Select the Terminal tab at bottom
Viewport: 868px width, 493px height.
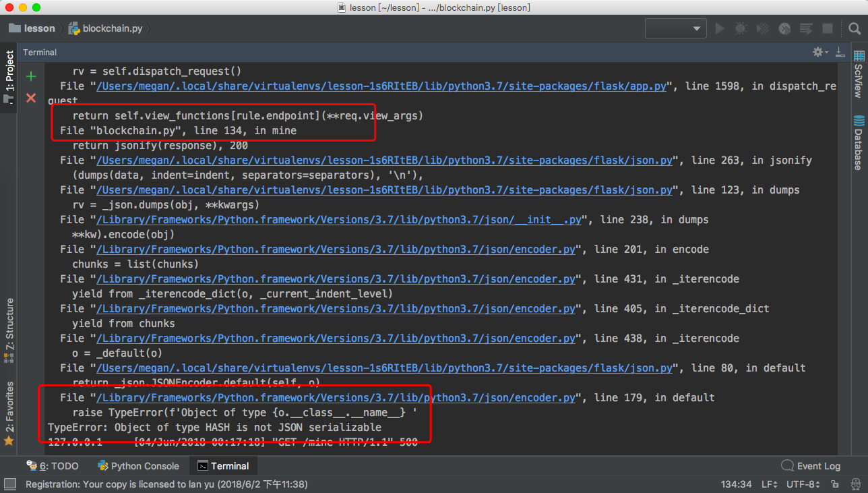[223, 466]
